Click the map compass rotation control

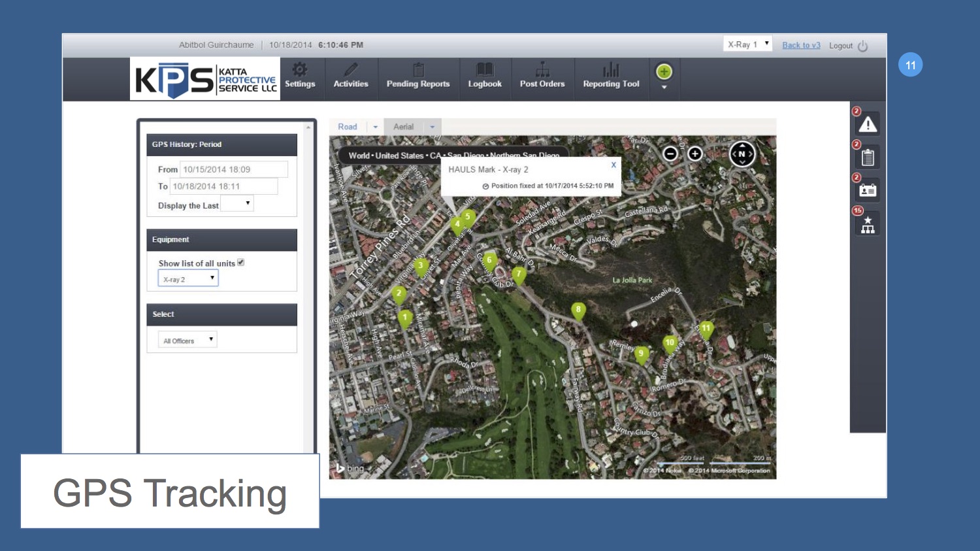point(742,154)
